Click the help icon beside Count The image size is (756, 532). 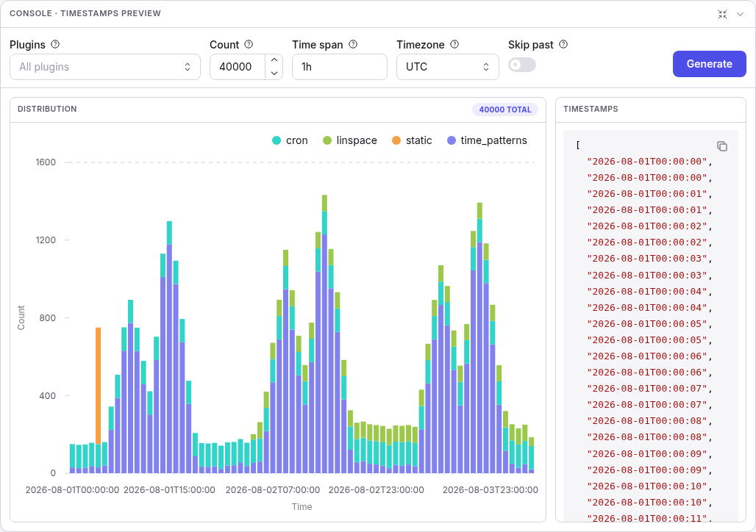pyautogui.click(x=249, y=44)
